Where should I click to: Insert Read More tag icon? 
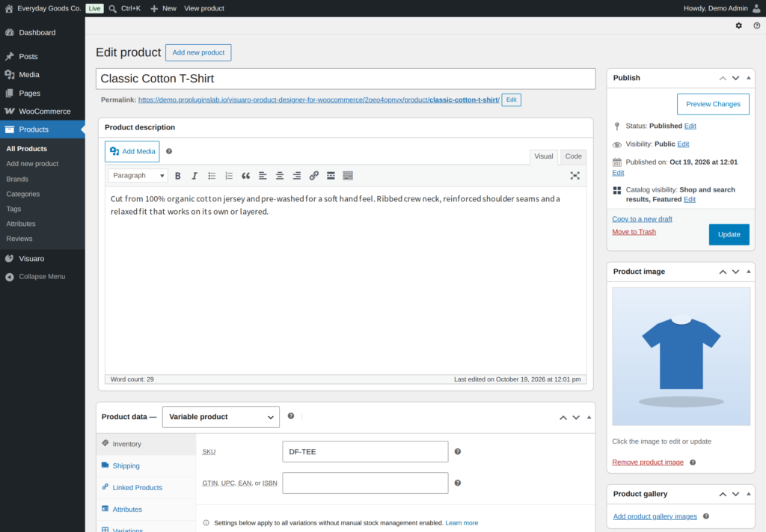[331, 176]
